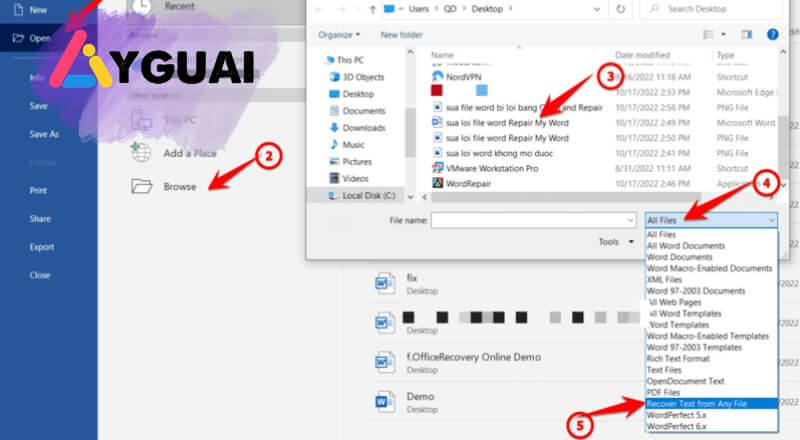This screenshot has width=800, height=440.
Task: Click the file list horizontal scrollbar
Action: 565,197
